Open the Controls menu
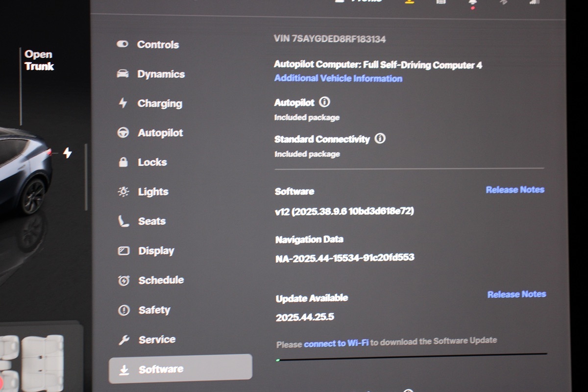The image size is (588, 392). tap(157, 45)
